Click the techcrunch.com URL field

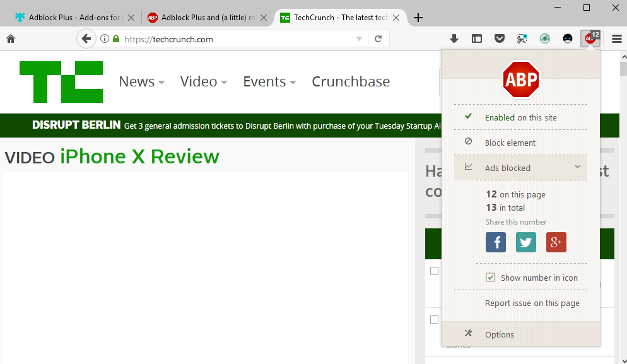click(238, 39)
